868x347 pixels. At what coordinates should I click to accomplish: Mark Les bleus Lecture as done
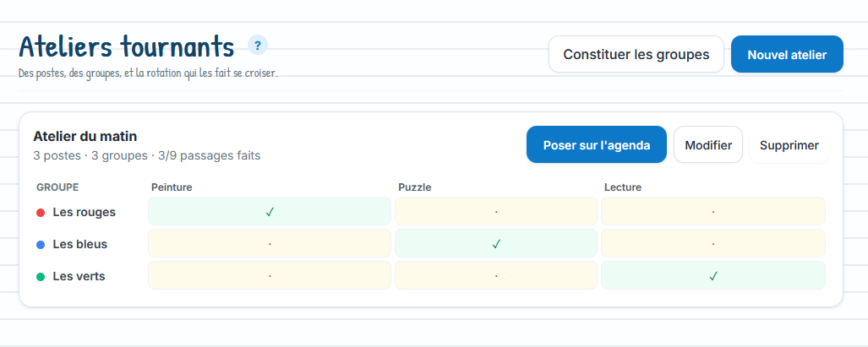click(x=713, y=243)
